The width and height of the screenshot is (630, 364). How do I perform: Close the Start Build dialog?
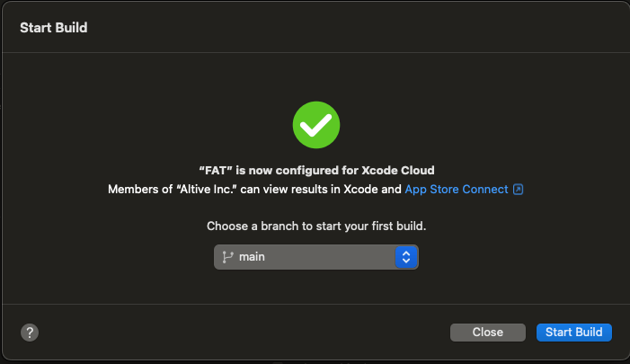coord(488,333)
